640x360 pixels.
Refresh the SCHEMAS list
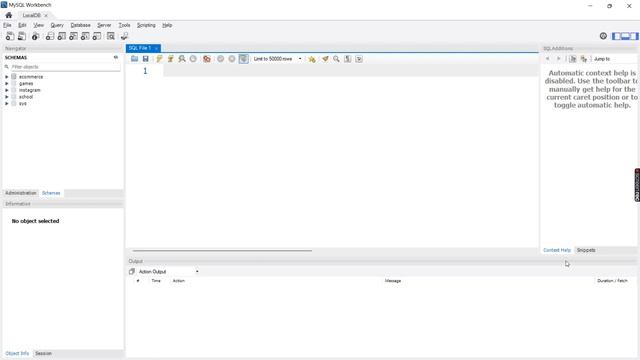[x=116, y=58]
